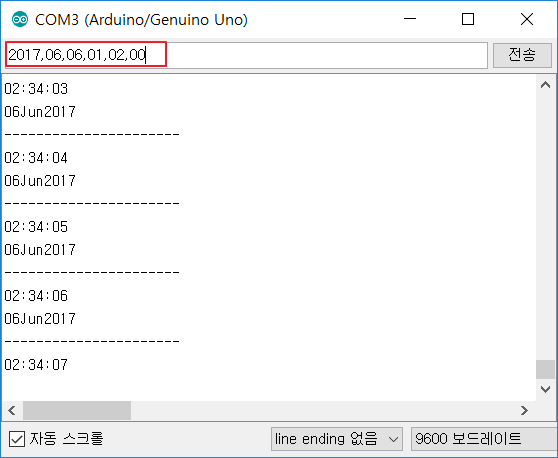The height and width of the screenshot is (458, 558).
Task: Maximize the COM3 serial monitor window
Action: tap(468, 19)
